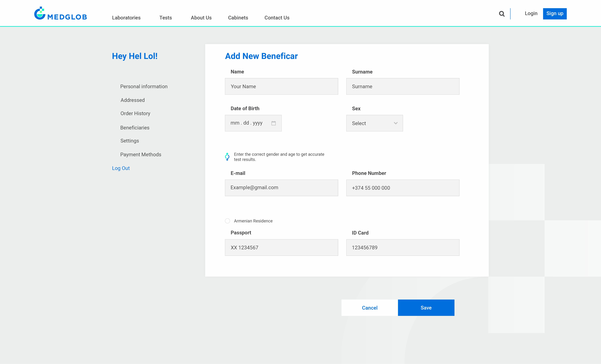
Task: Open the calendar date picker icon
Action: [273, 123]
